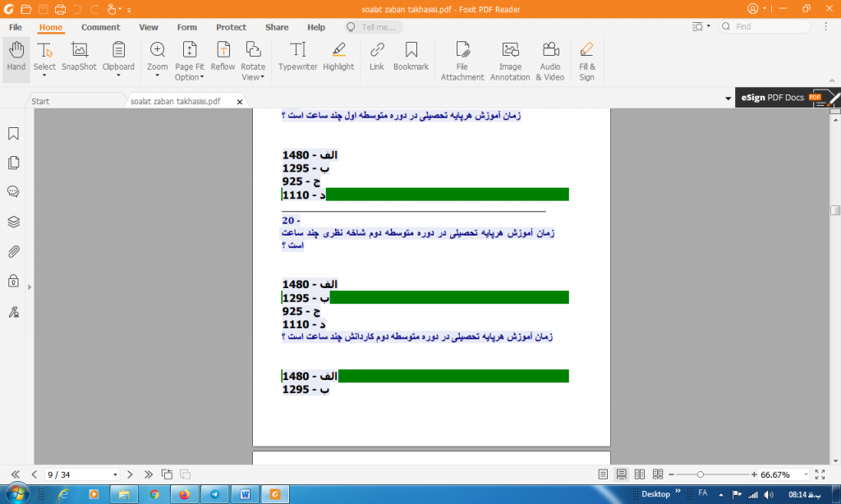Open the Bookmarks panel in left sidebar
Screen dimensions: 841x504
click(13, 133)
